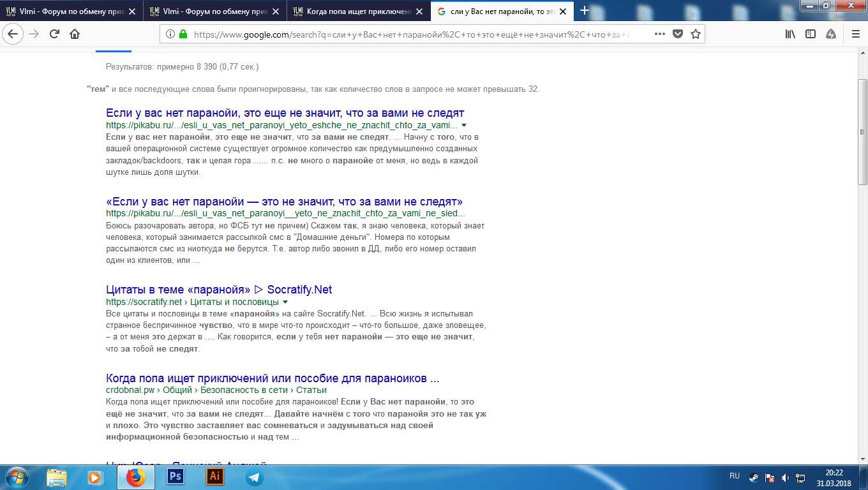Open Photoshop from the taskbar

pyautogui.click(x=174, y=477)
